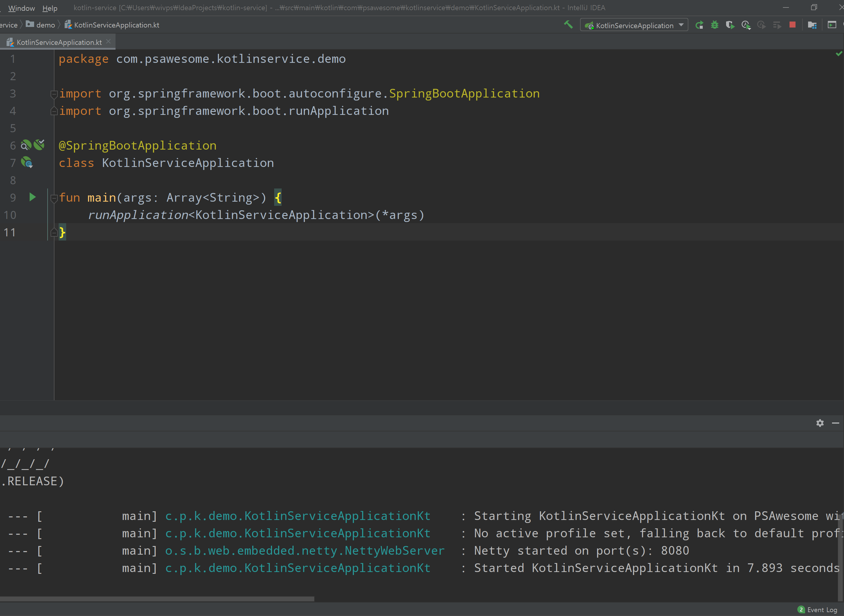844x616 pixels.
Task: Open the Window menu
Action: [x=21, y=8]
